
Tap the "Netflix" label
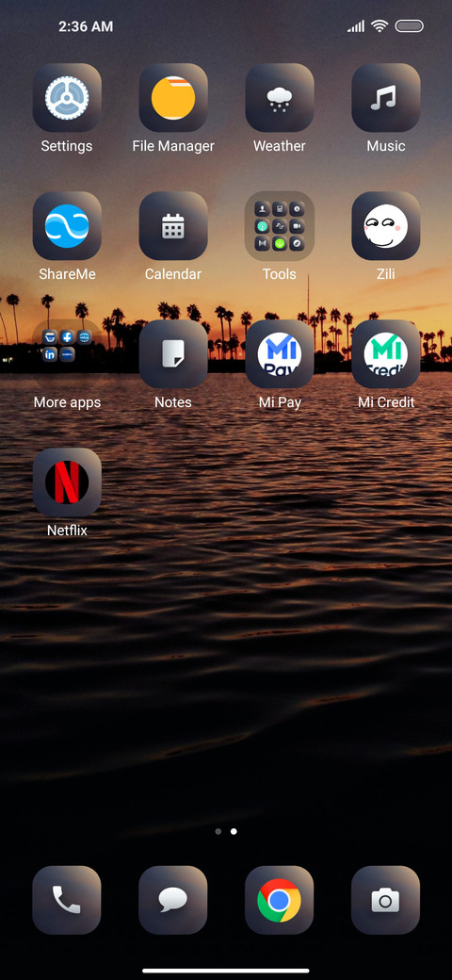point(67,530)
